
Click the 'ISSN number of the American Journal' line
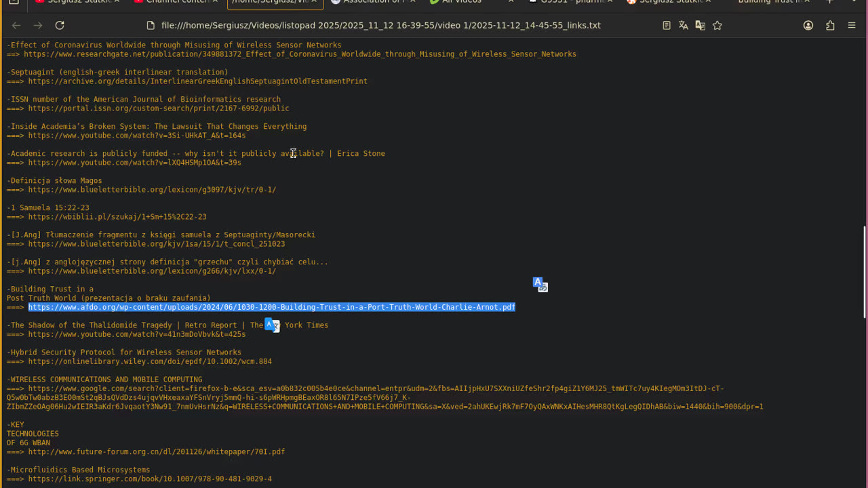[144, 99]
